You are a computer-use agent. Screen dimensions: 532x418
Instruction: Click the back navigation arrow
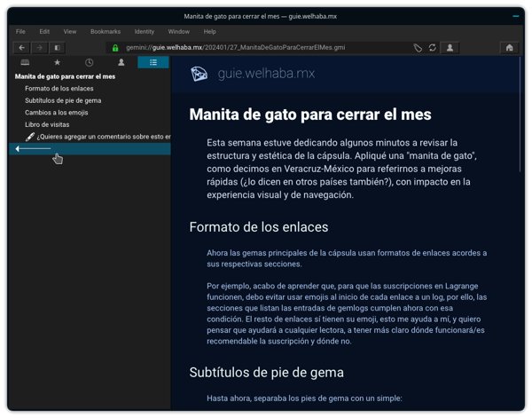pyautogui.click(x=21, y=47)
